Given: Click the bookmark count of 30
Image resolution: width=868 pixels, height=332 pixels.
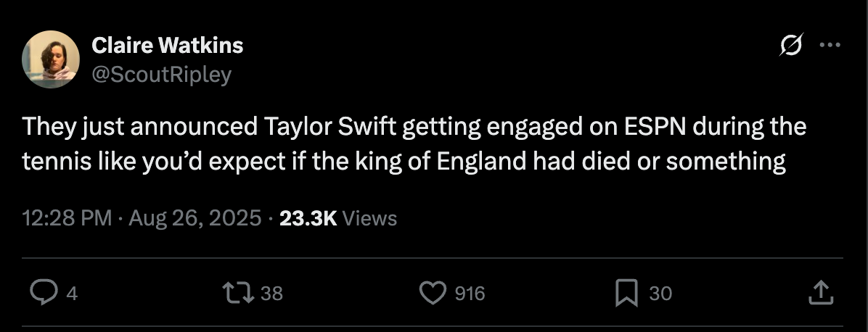Looking at the screenshot, I should click(x=660, y=294).
